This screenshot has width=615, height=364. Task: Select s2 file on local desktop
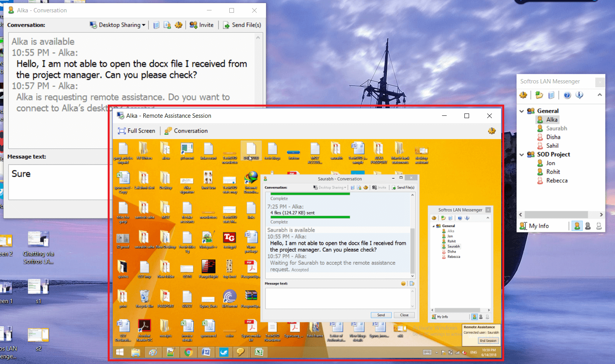(38, 339)
